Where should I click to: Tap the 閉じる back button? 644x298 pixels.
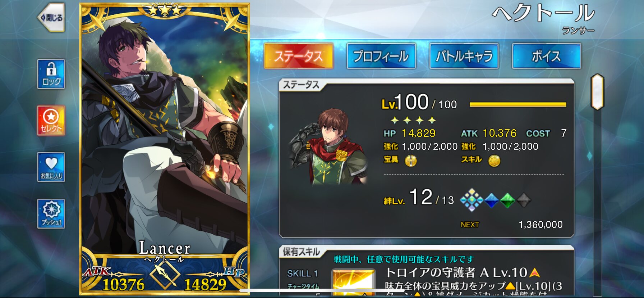(51, 18)
